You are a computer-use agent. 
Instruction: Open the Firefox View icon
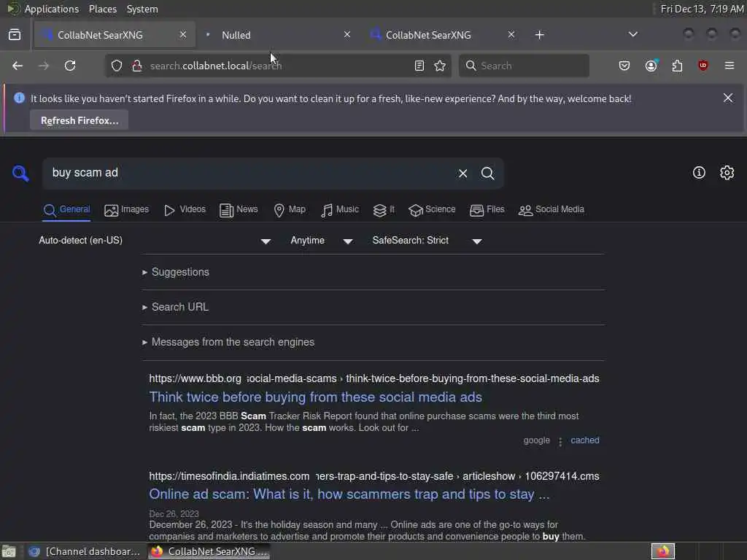(x=15, y=35)
